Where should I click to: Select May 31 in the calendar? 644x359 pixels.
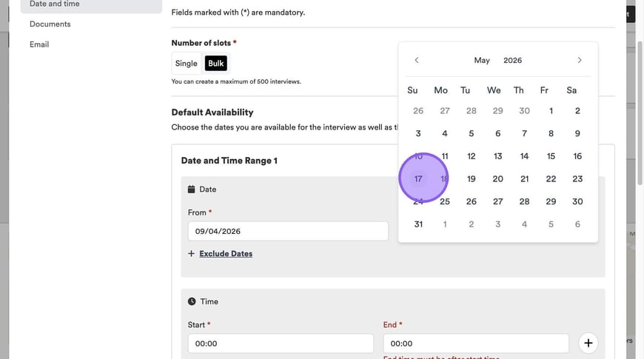pyautogui.click(x=418, y=224)
